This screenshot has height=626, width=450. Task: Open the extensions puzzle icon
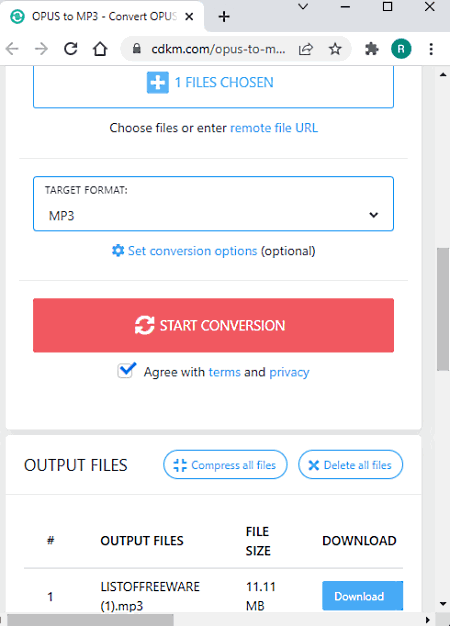372,49
